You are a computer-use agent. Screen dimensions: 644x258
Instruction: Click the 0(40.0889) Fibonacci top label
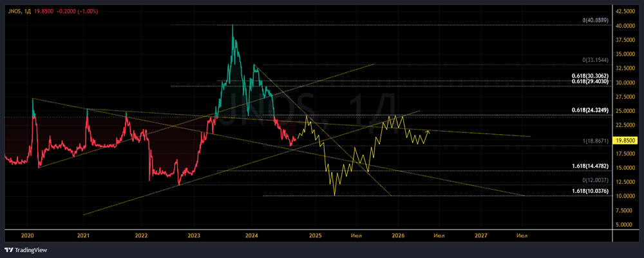pyautogui.click(x=595, y=20)
